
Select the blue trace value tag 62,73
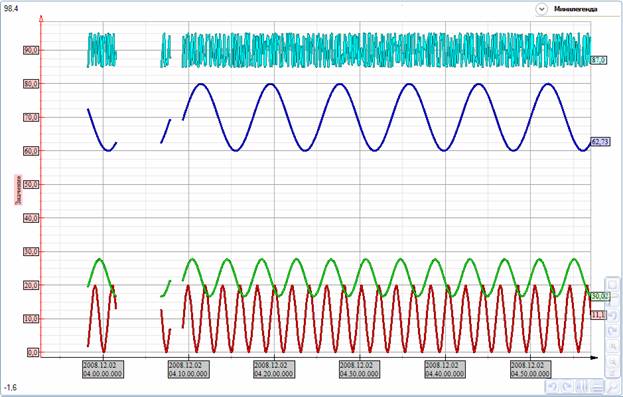coord(600,142)
